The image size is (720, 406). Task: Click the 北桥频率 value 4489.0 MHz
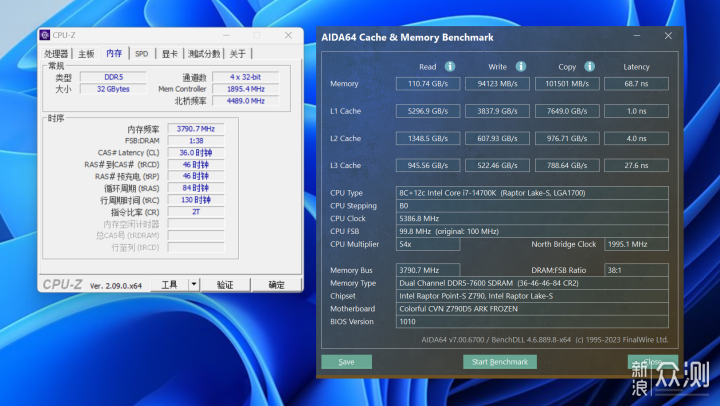coord(246,101)
